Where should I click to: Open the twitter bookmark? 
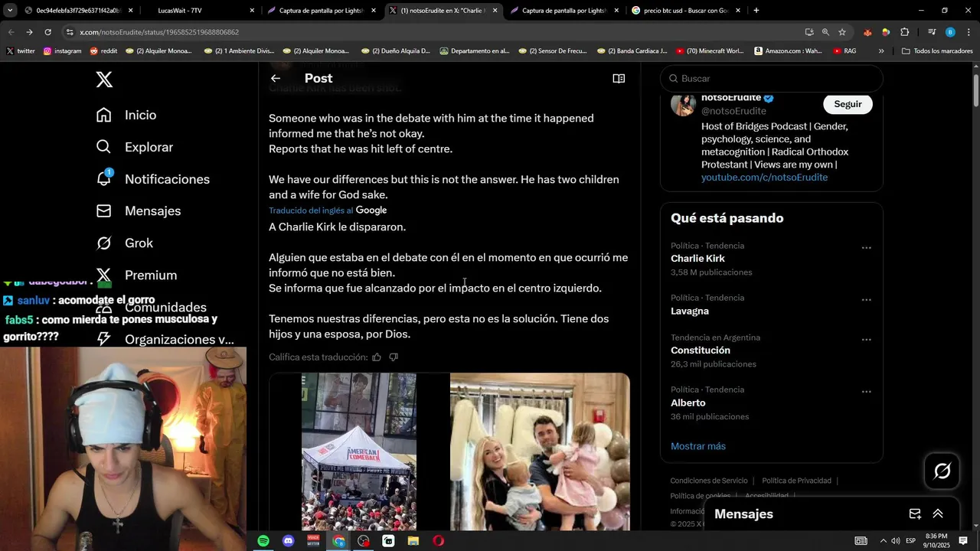click(x=21, y=51)
